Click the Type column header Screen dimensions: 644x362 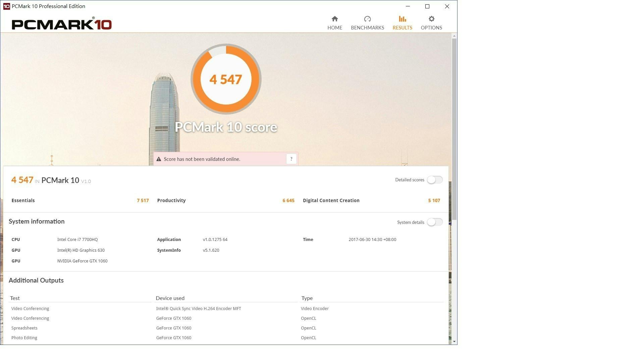(x=307, y=298)
